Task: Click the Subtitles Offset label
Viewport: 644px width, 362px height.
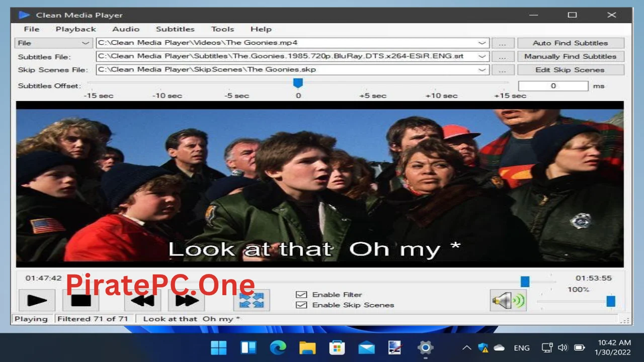Action: [x=49, y=86]
